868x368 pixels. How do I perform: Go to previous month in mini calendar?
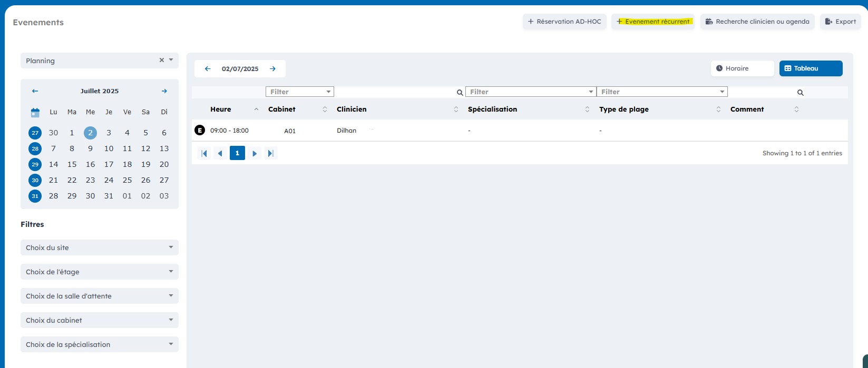point(35,91)
